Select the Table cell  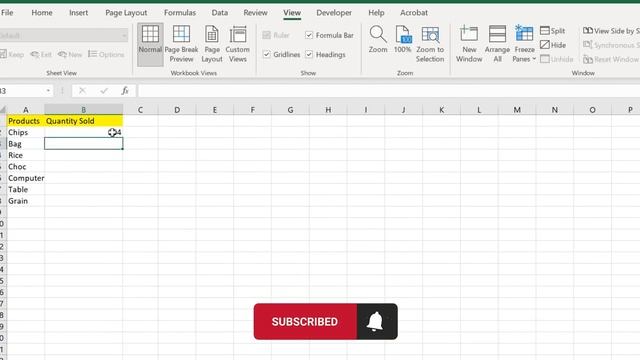pos(25,189)
